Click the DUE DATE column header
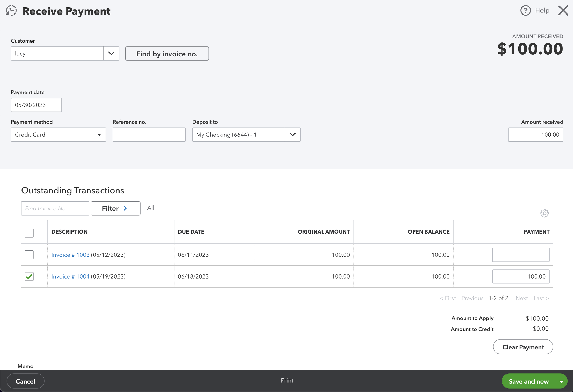Image resolution: width=573 pixels, height=392 pixels. [x=191, y=232]
